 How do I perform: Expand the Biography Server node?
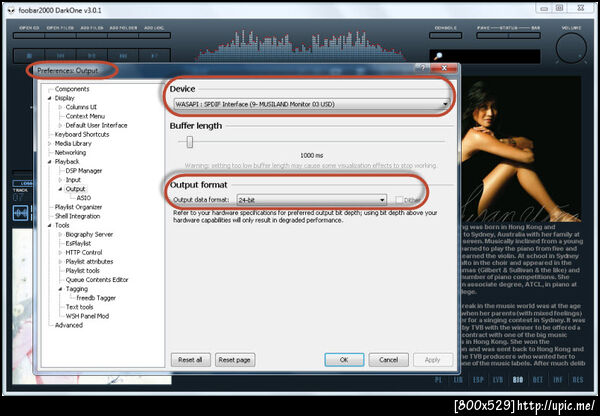coord(60,234)
